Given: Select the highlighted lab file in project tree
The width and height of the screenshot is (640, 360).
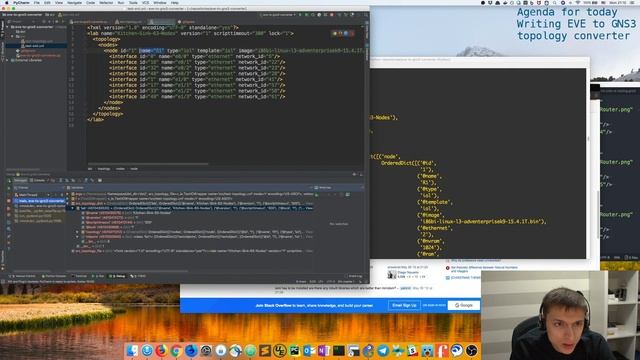Looking at the screenshot, I should pos(37,46).
